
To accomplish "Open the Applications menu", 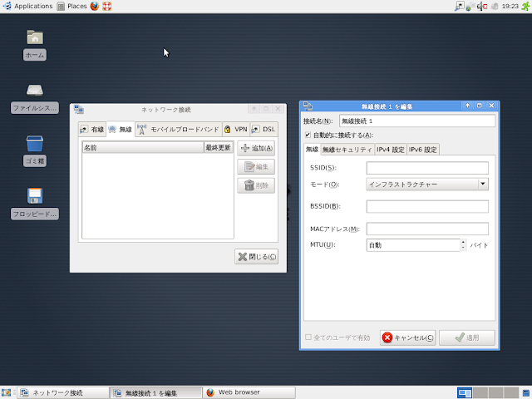I will click(27, 6).
